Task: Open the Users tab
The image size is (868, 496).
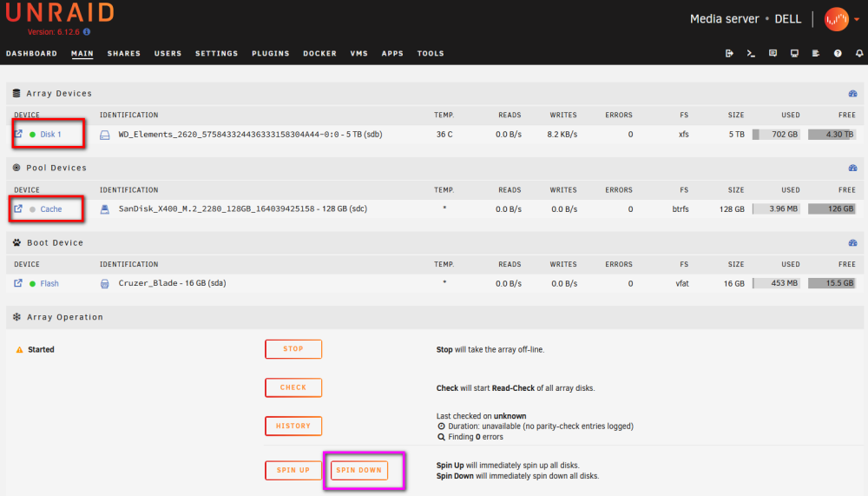Action: 168,54
